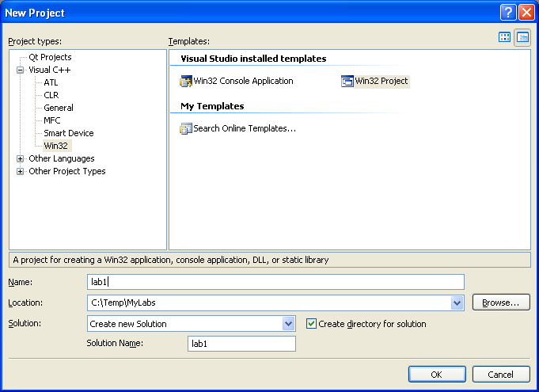Click the dialog help question mark icon
This screenshot has height=392, width=539.
[508, 13]
